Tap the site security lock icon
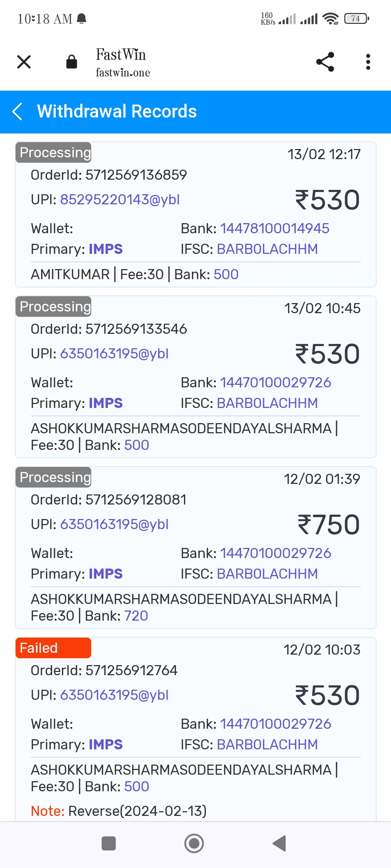Image resolution: width=391 pixels, height=868 pixels. click(x=72, y=62)
